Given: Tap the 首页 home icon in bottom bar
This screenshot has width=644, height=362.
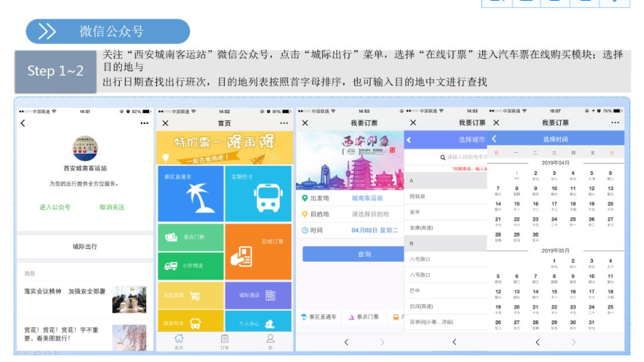Looking at the screenshot, I should (x=178, y=341).
